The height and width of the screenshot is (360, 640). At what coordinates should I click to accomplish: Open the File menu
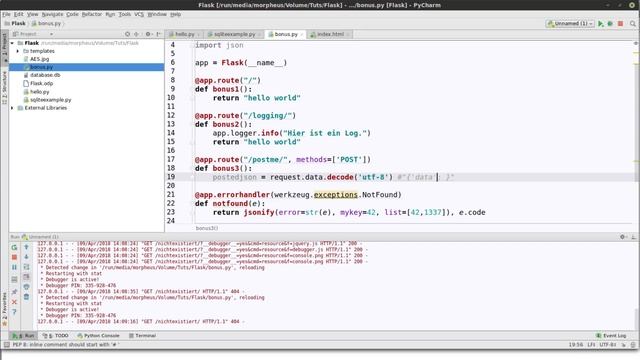pos(7,14)
